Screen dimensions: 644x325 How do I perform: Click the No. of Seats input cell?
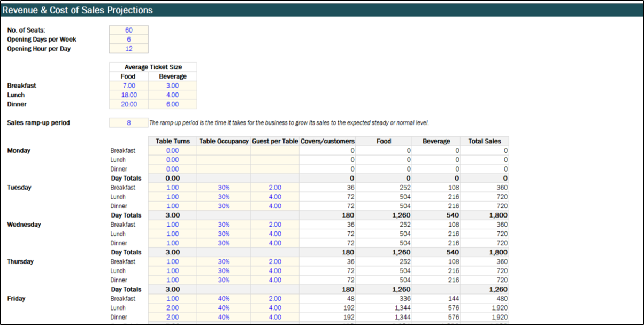[x=129, y=30]
